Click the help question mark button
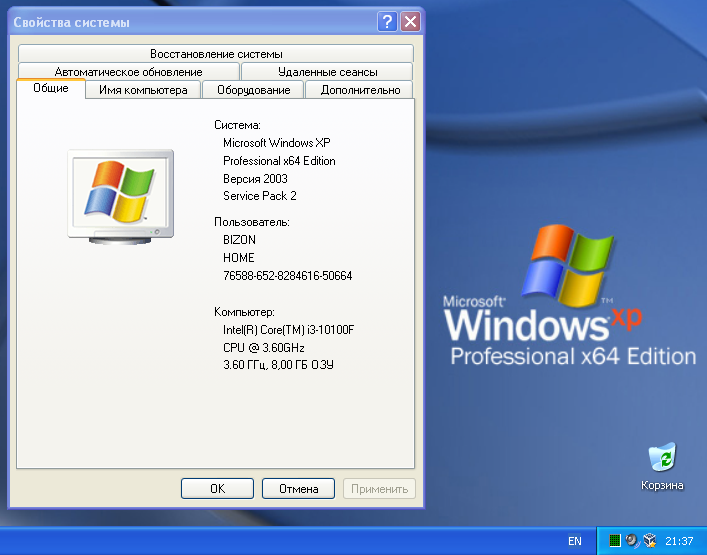The image size is (707, 555). click(387, 21)
